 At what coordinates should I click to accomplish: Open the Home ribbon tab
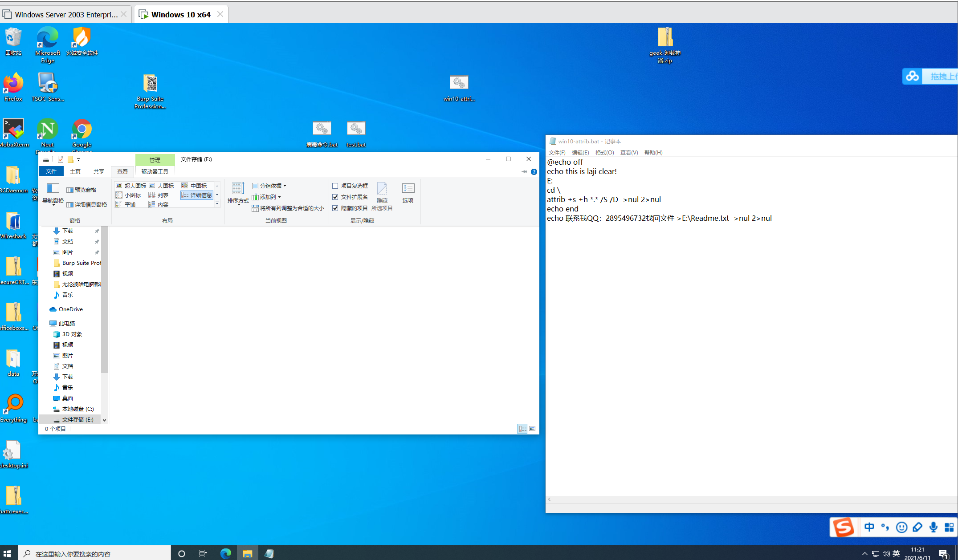tap(75, 171)
